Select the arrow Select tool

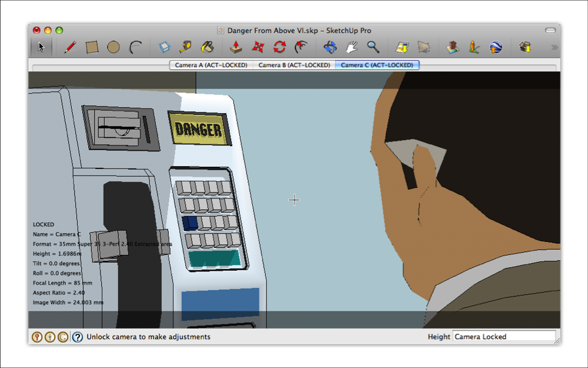click(x=41, y=47)
